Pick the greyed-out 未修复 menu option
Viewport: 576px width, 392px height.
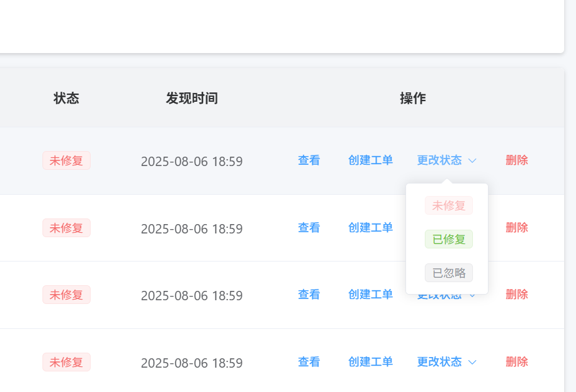click(449, 205)
